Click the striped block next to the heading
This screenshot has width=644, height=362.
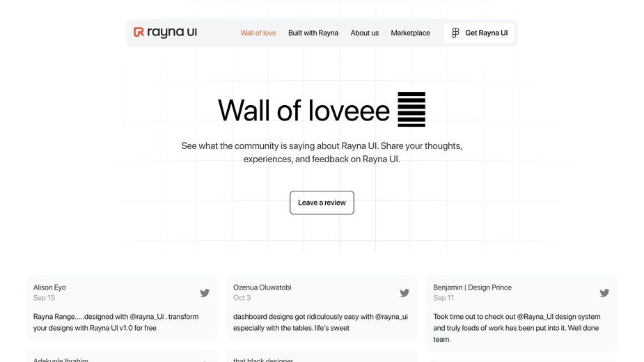411,109
